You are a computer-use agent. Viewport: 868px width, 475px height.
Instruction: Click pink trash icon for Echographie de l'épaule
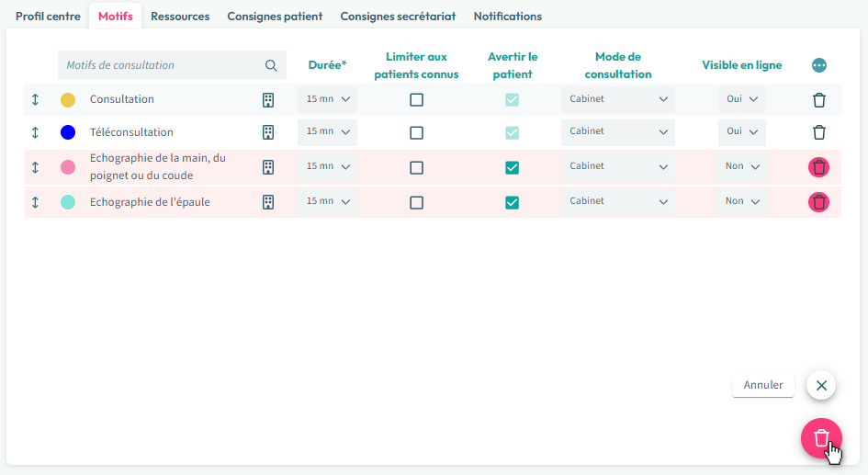pos(818,202)
